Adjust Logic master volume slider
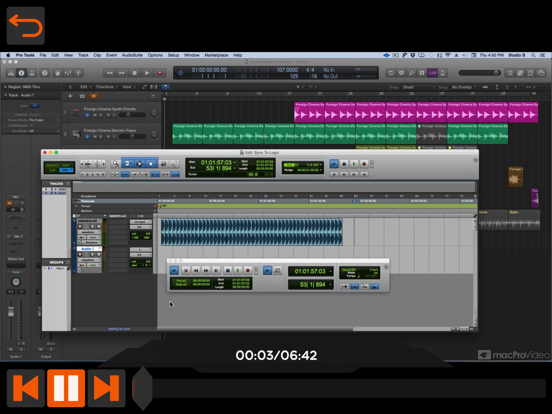 tap(479, 73)
